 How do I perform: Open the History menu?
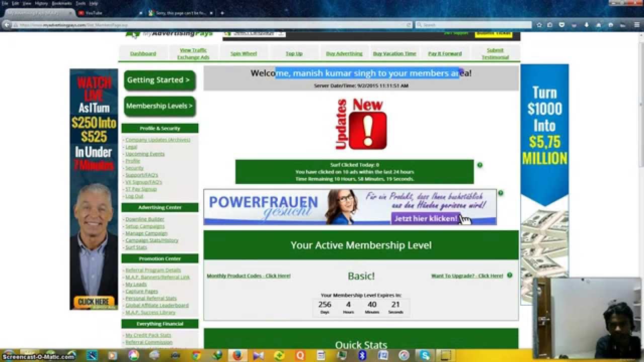click(42, 3)
